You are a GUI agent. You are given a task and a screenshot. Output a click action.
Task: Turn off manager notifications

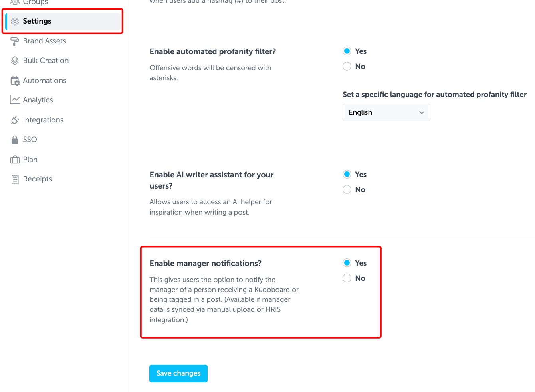[x=347, y=278]
